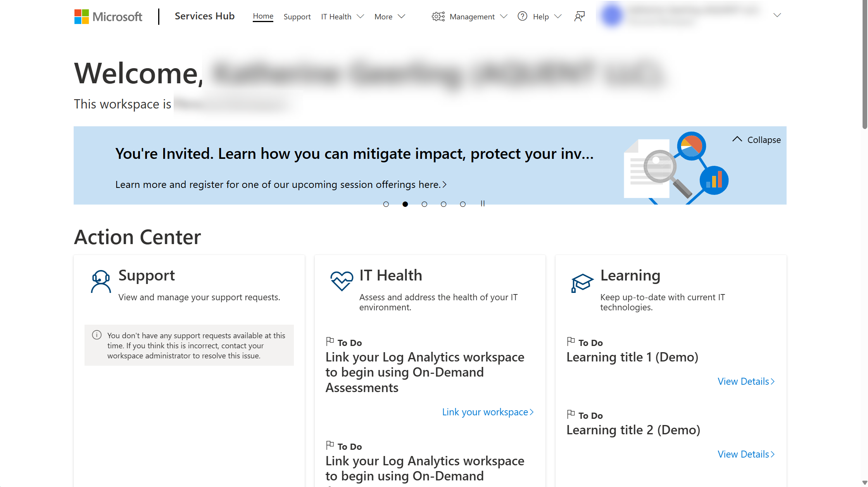Select banner slide dot number three
Screen dimensions: 868x487
[425, 203]
